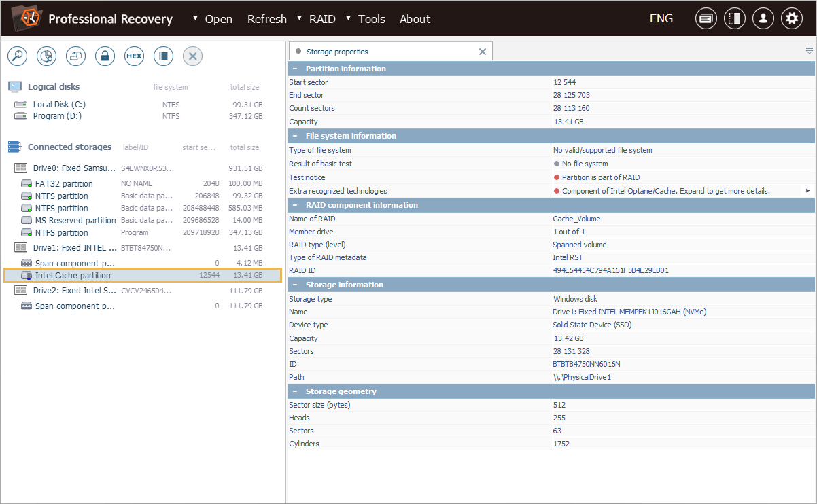This screenshot has height=504, width=817.
Task: Click the "label/ID" column header
Action: point(136,147)
